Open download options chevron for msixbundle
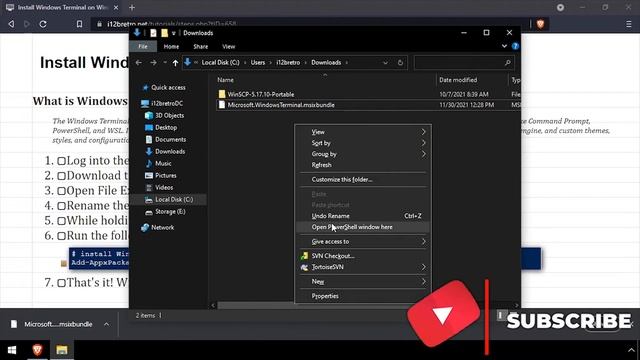This screenshot has width=640, height=360. click(107, 324)
